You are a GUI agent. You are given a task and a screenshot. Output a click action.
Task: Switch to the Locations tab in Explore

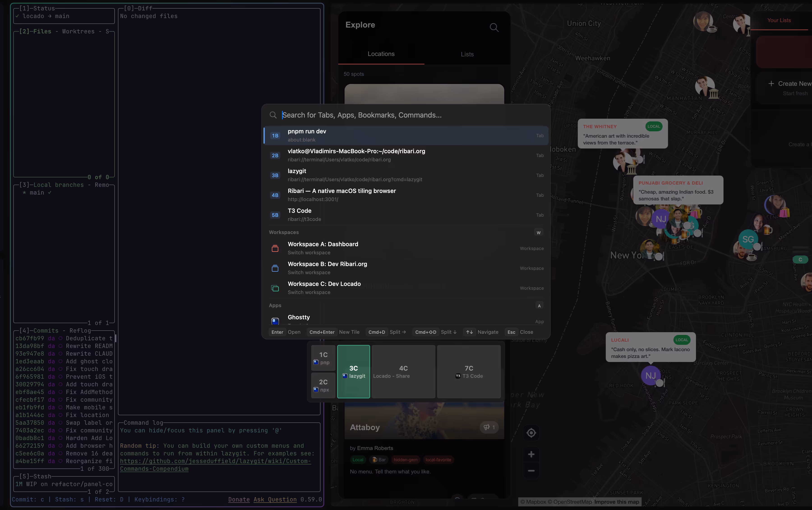[381, 54]
